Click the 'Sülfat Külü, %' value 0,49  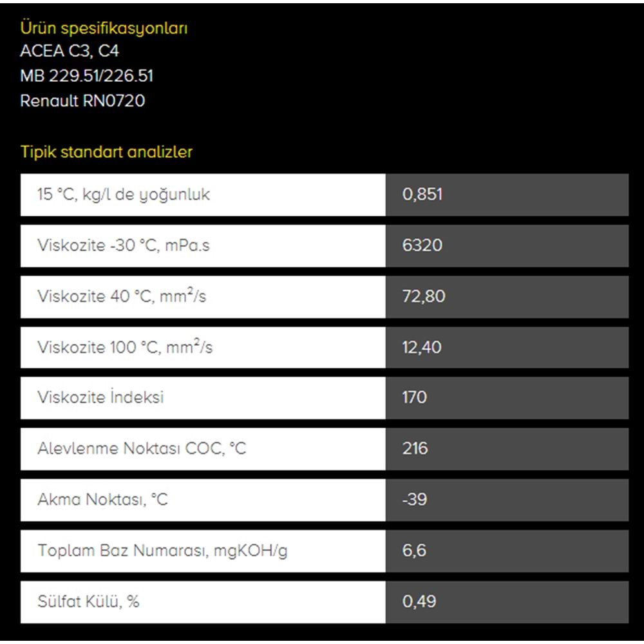pos(419,601)
